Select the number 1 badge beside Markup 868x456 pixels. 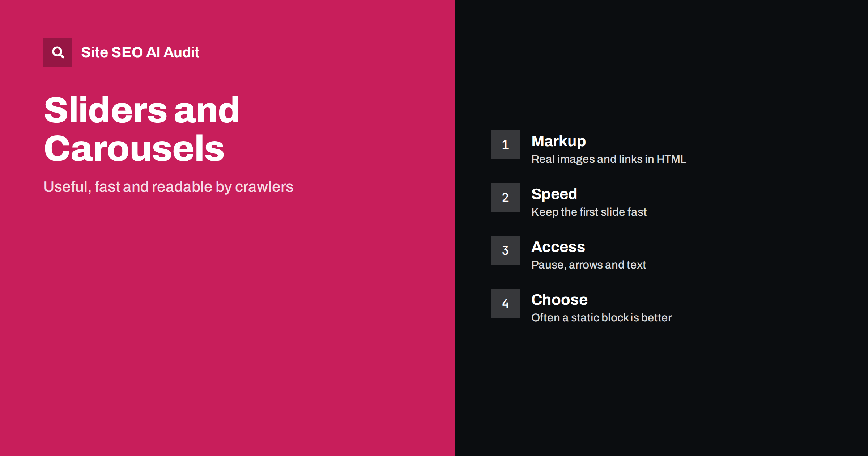tap(505, 145)
